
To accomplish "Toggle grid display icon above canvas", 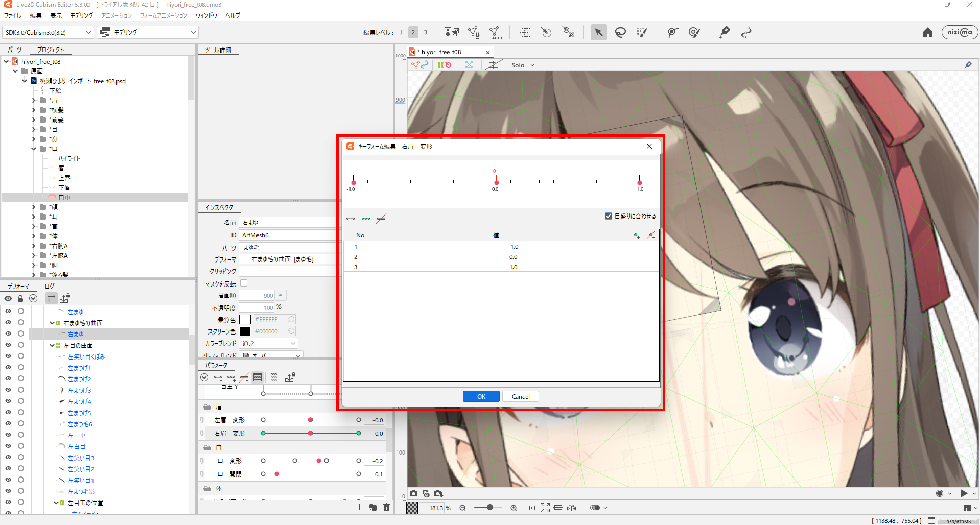I will point(493,65).
